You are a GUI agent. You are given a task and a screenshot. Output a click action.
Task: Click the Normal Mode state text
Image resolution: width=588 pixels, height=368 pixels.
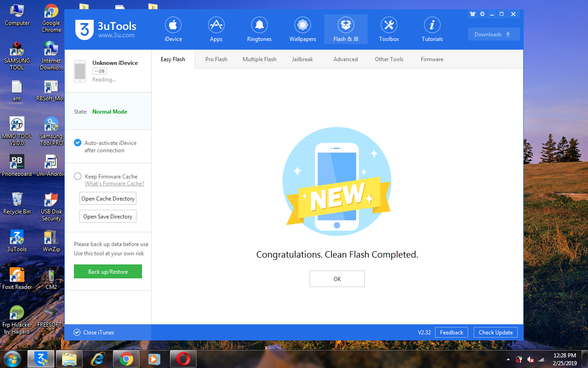pos(110,112)
